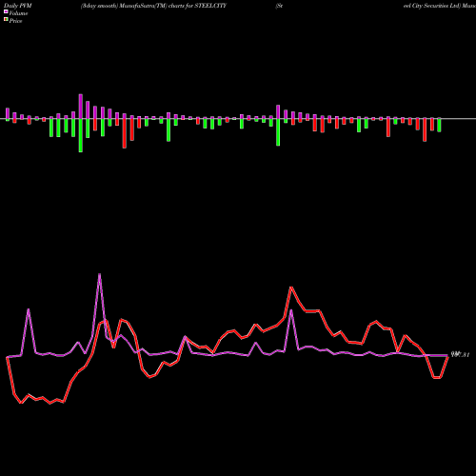Click the '(3day smooth) MunafaSutra(TM) charts for STEELCITY' heading
The width and height of the screenshot is (476, 476).
tap(153, 6)
